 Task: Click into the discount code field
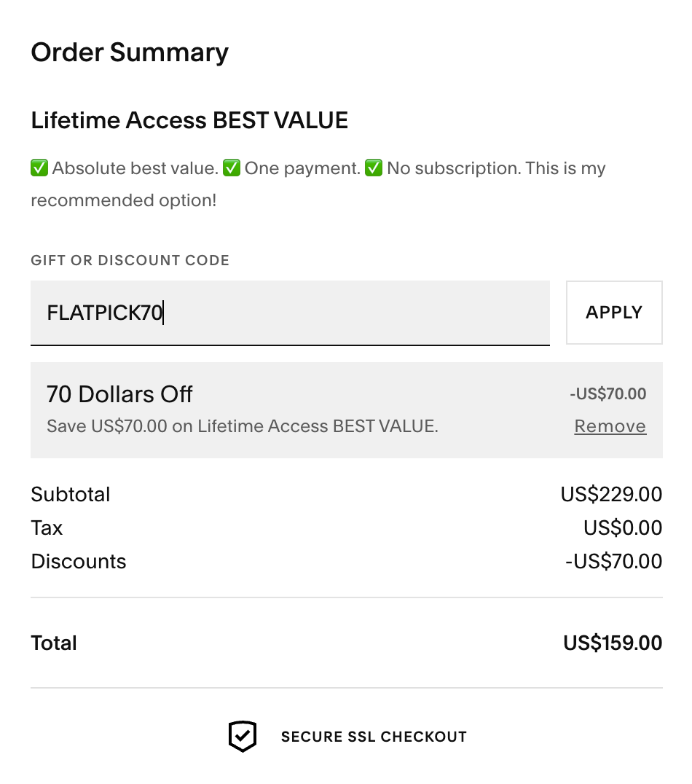[x=290, y=313]
